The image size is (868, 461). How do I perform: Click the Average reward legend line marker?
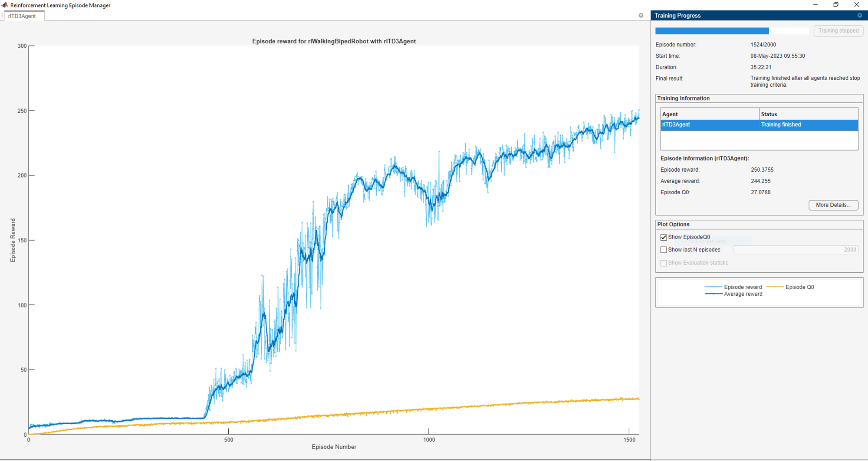click(x=713, y=294)
